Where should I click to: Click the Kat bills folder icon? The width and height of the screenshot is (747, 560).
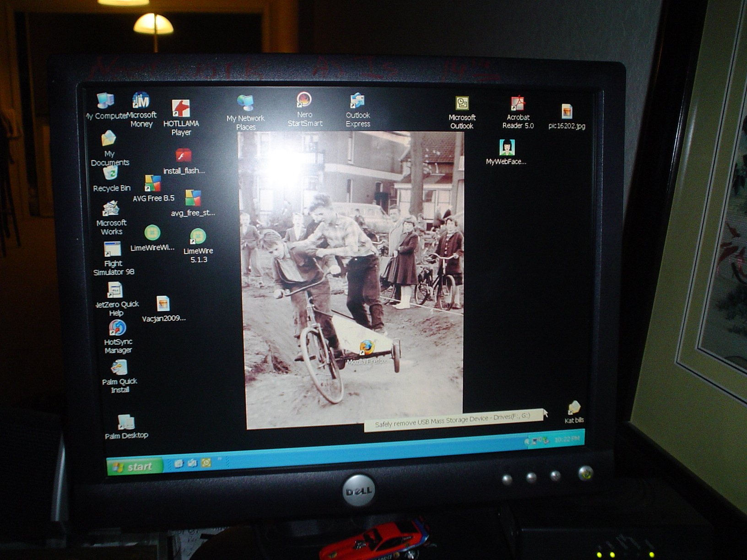574,412
